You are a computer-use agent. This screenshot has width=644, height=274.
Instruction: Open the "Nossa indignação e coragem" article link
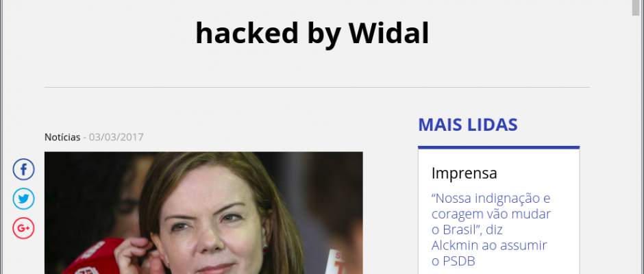point(491,229)
